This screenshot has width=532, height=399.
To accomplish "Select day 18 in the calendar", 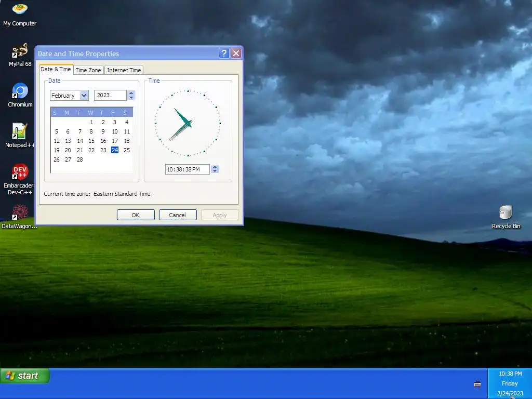I will click(127, 141).
